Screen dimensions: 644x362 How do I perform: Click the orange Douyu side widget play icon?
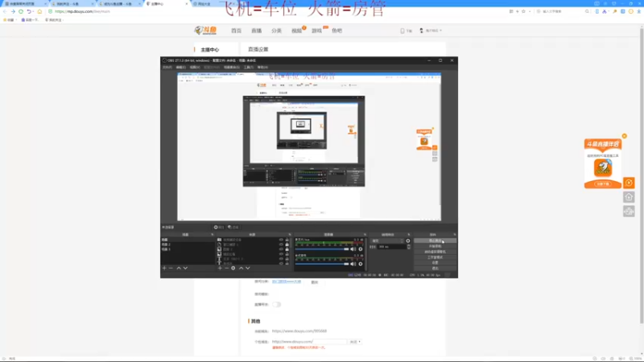pos(629,183)
